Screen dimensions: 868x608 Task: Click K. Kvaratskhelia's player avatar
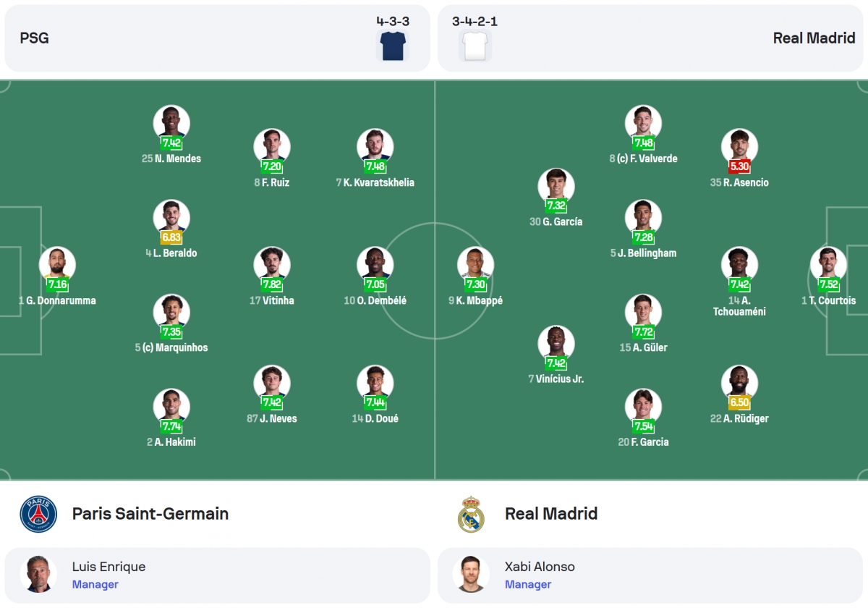pos(375,147)
